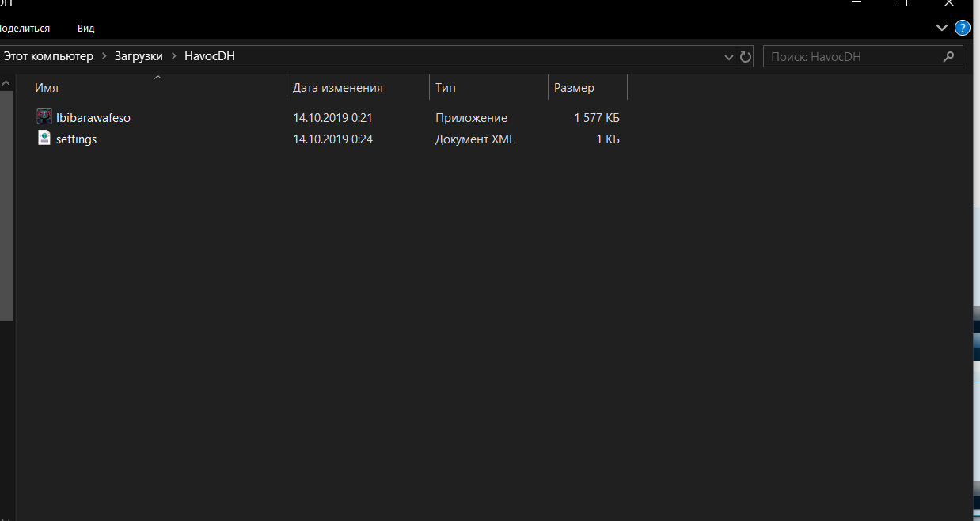Sort by the "Дата изменения" column header
980x521 pixels.
(337, 88)
